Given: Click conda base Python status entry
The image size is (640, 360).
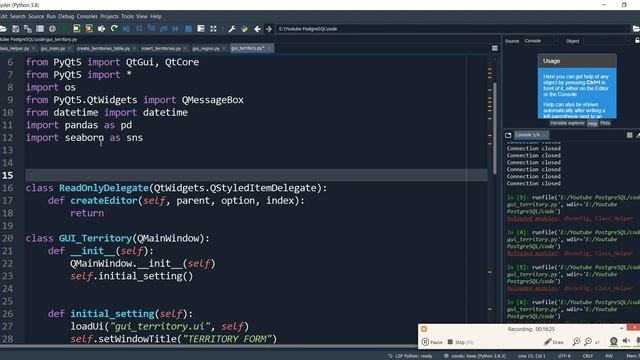Looking at the screenshot, I should click(475, 356).
